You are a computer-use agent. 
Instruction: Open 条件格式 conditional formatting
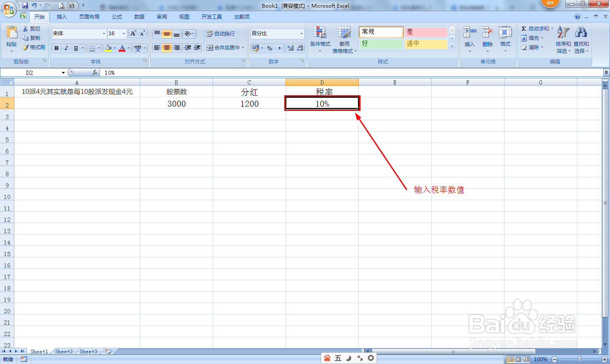tap(320, 40)
